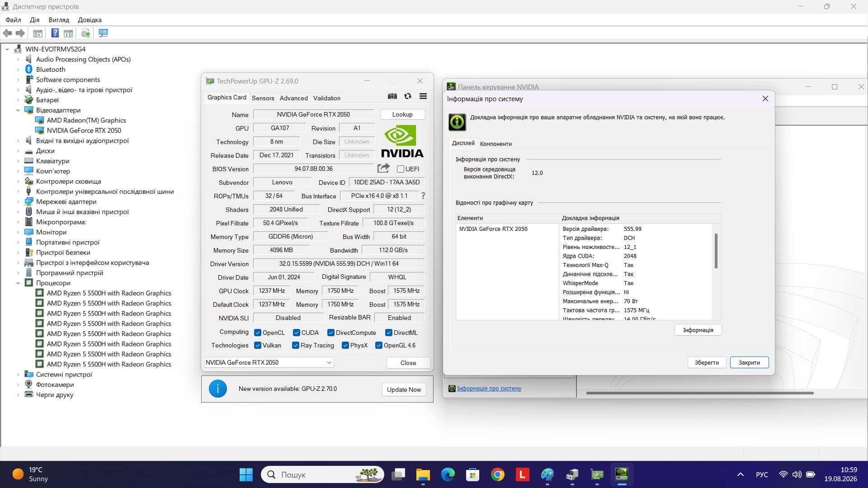Open Microsoft Edge from taskbar
Viewport: 868px width, 488px height.
(448, 474)
